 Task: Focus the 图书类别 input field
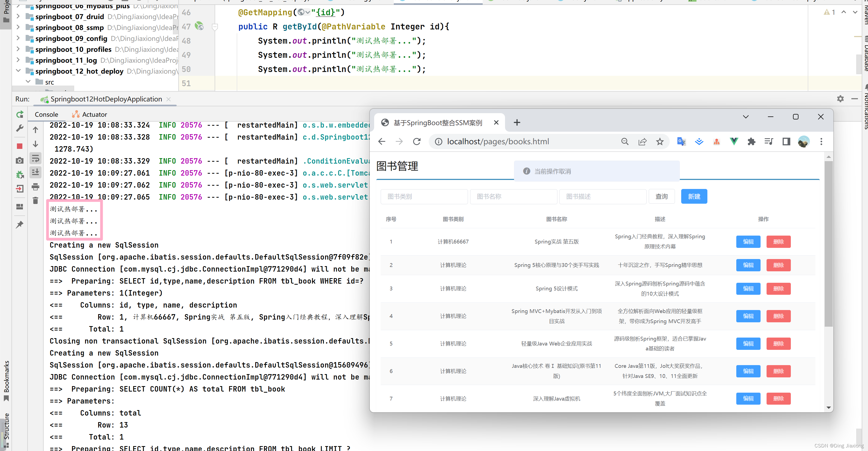[x=424, y=196]
